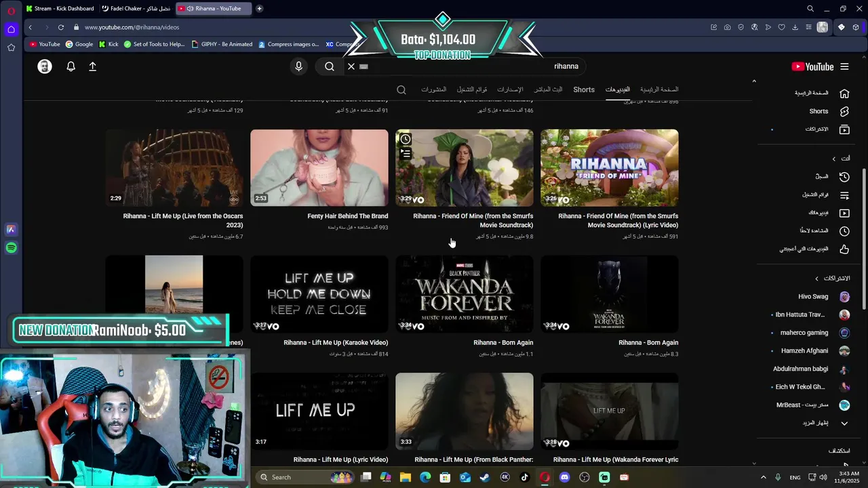Expand the أنت sidebar section
The image size is (868, 488).
pyautogui.click(x=841, y=159)
